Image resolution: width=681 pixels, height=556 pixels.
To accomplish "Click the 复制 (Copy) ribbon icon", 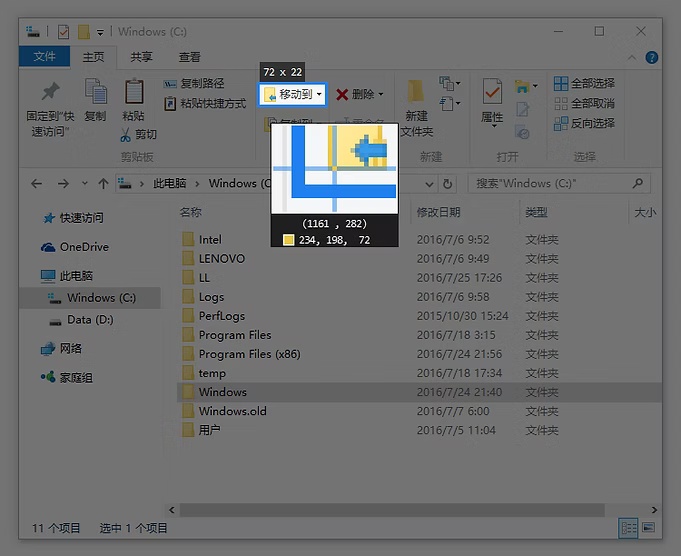I will (x=95, y=92).
